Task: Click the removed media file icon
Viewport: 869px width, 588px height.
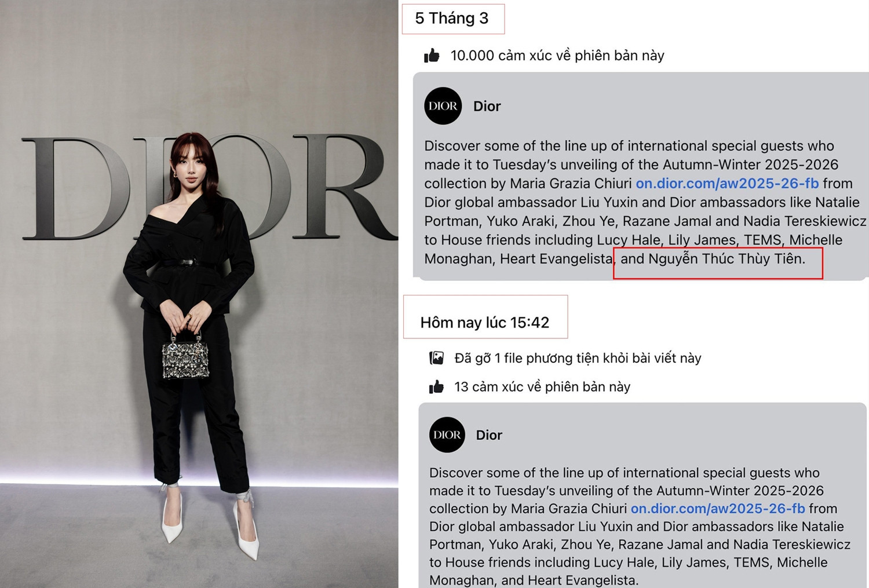Action: pyautogui.click(x=436, y=358)
